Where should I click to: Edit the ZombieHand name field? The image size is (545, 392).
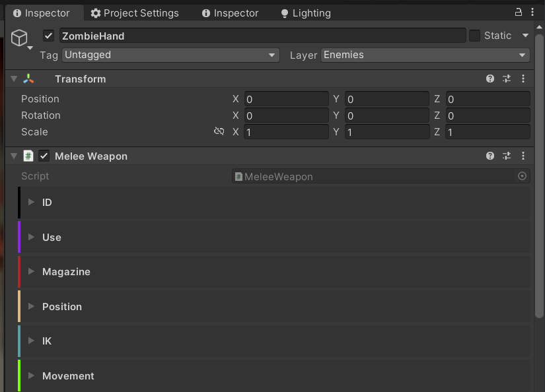(x=262, y=36)
